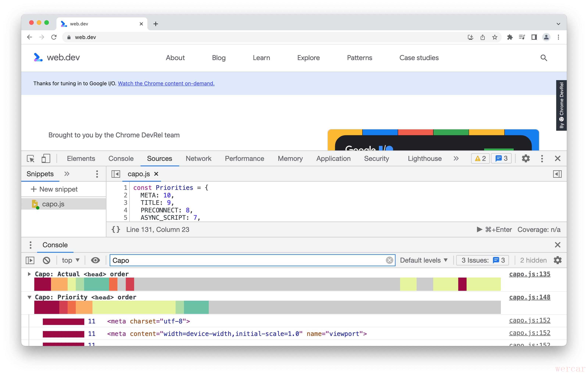Toggle the console sidebar panel icon
Viewport: 588px width, 374px height.
(x=30, y=260)
